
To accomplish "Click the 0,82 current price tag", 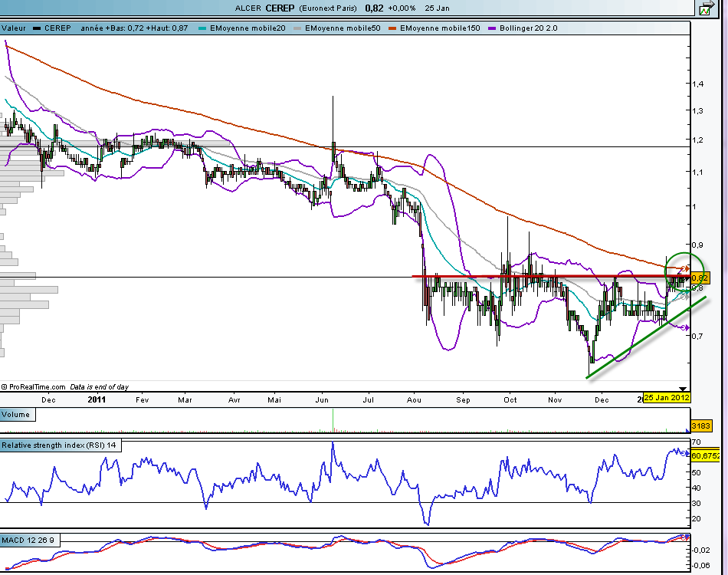I will click(700, 278).
